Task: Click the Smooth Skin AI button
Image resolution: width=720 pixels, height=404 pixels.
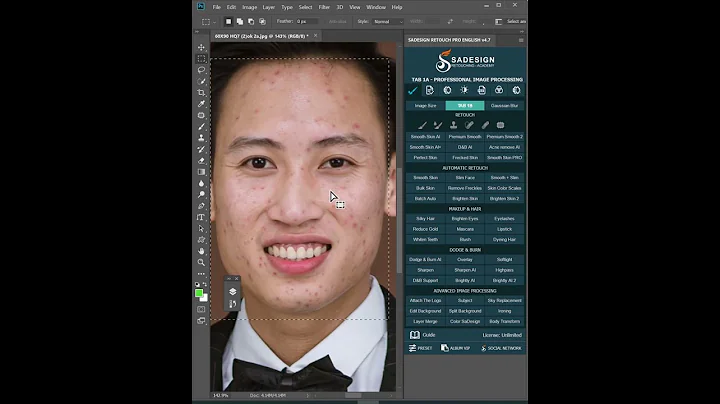Action: (425, 137)
